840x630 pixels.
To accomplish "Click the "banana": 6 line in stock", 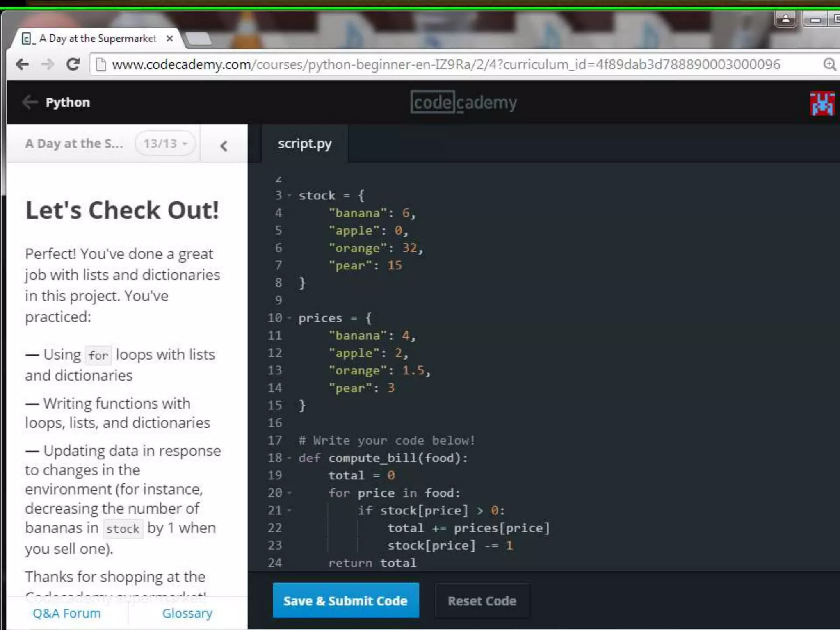I will [x=372, y=213].
